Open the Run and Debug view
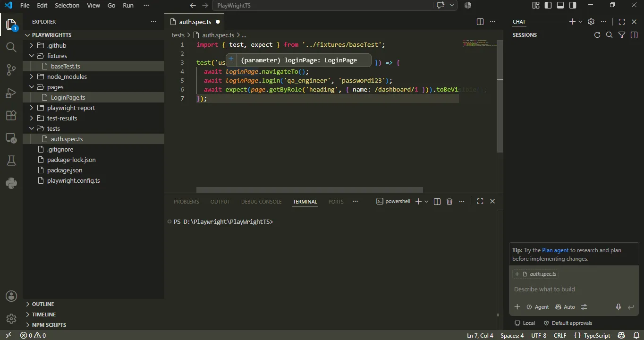644x340 pixels. (x=11, y=93)
